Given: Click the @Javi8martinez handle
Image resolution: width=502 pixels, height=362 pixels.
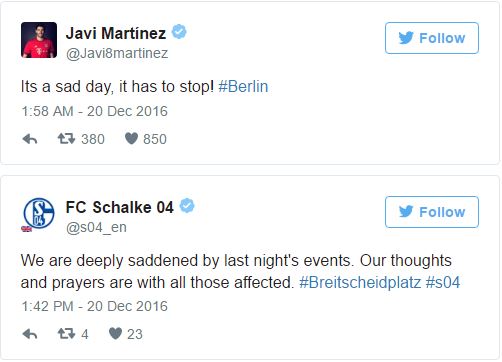Looking at the screenshot, I should tap(117, 53).
